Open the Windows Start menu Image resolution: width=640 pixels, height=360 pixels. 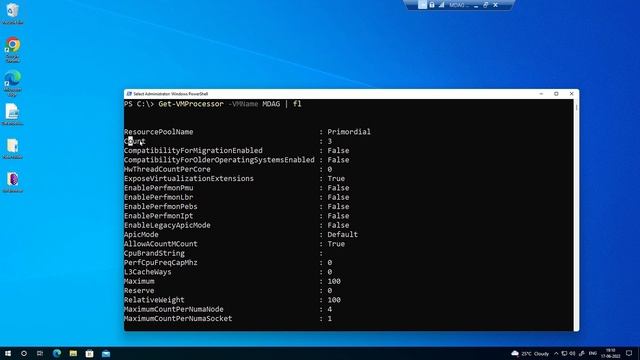8,353
